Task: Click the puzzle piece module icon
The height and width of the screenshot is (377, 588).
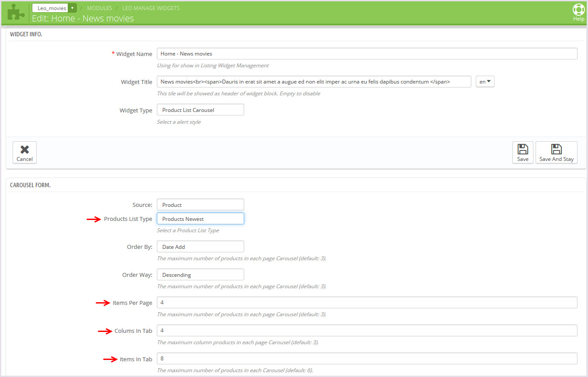Action: pos(16,13)
